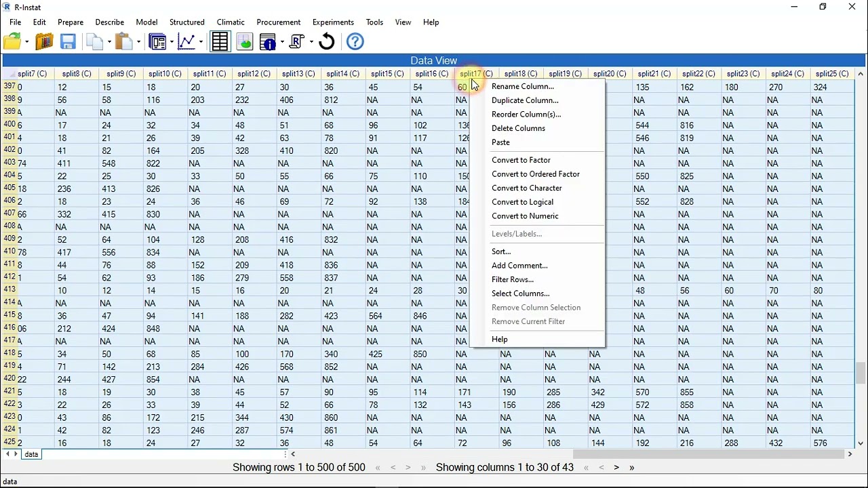Open the View menu
This screenshot has width=868, height=488.
click(x=403, y=22)
